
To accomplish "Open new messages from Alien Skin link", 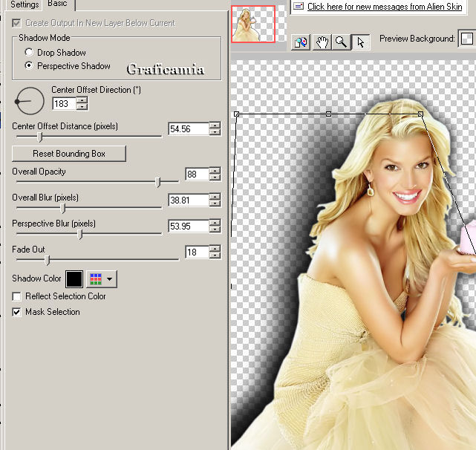I will pos(385,7).
